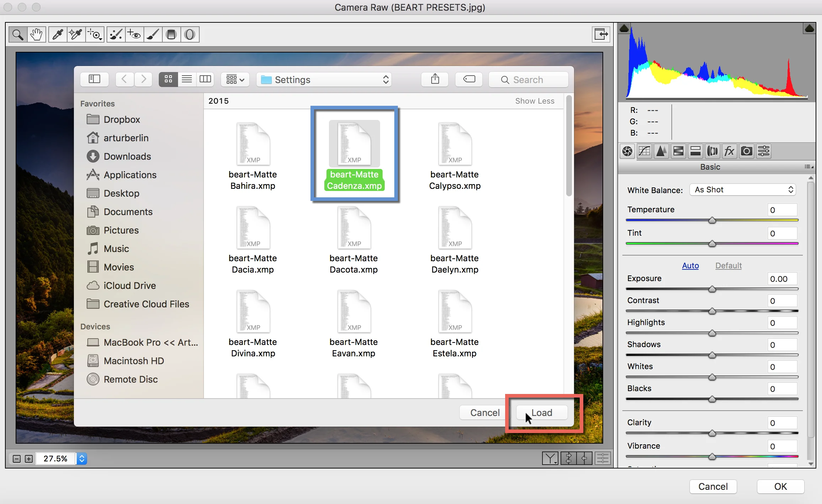The width and height of the screenshot is (822, 504).
Task: Select the Color Sampler tool
Action: tap(75, 34)
